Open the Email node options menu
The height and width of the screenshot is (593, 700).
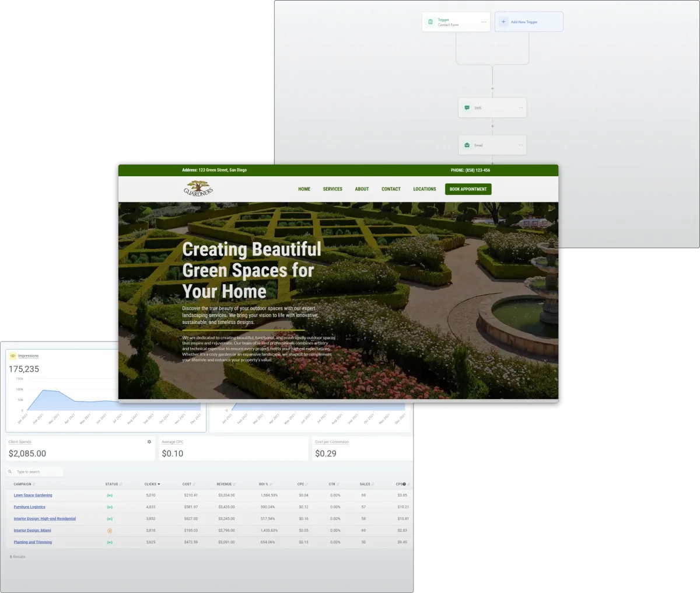pos(520,145)
